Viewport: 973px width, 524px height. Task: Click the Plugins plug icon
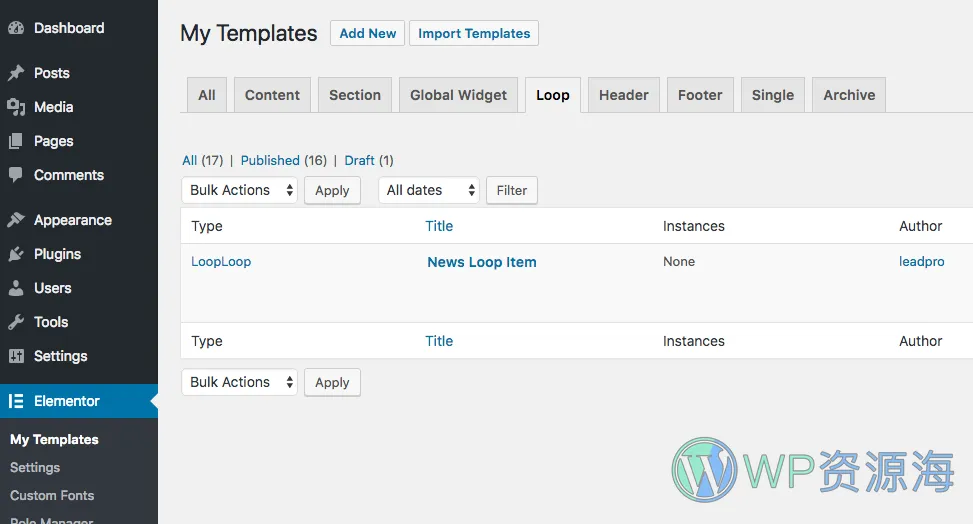pyautogui.click(x=16, y=254)
